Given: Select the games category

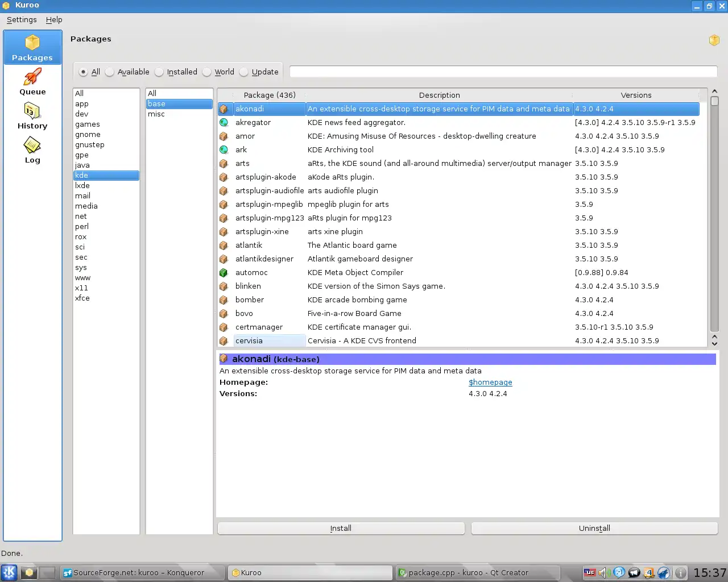Looking at the screenshot, I should tap(106, 124).
